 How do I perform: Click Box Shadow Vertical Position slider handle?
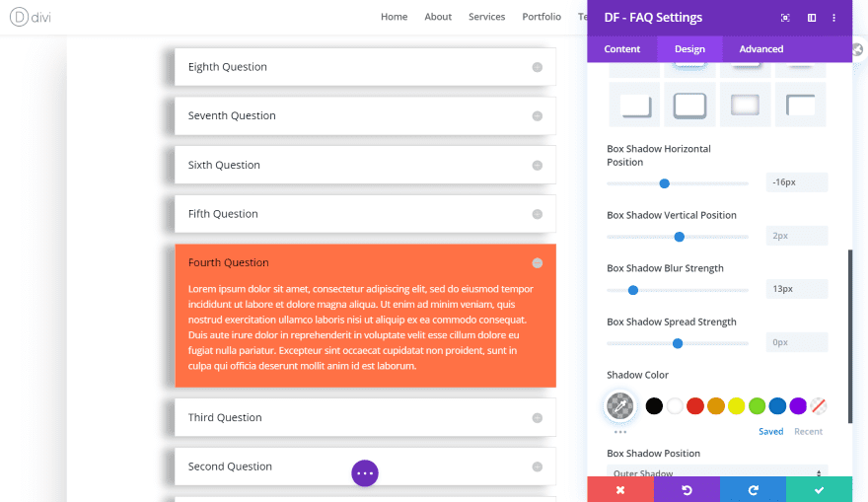[680, 237]
